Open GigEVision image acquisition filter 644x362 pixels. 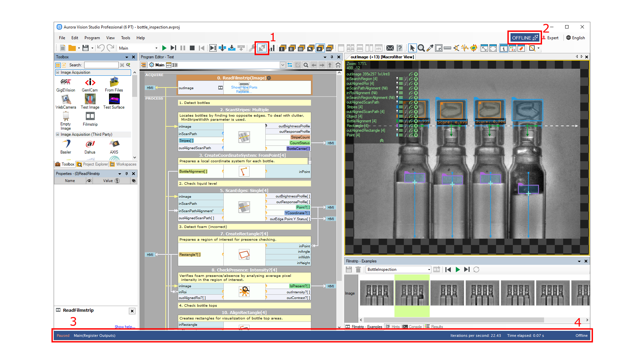click(x=66, y=85)
